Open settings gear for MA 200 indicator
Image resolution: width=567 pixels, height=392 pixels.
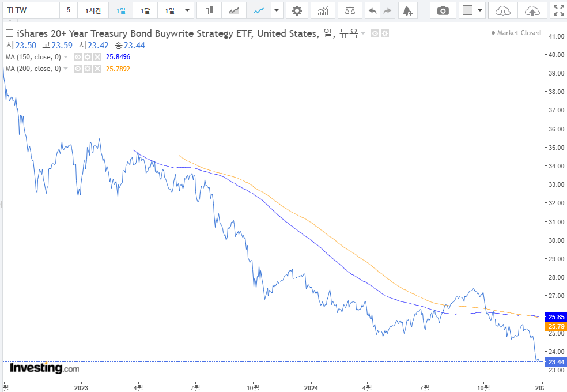88,69
